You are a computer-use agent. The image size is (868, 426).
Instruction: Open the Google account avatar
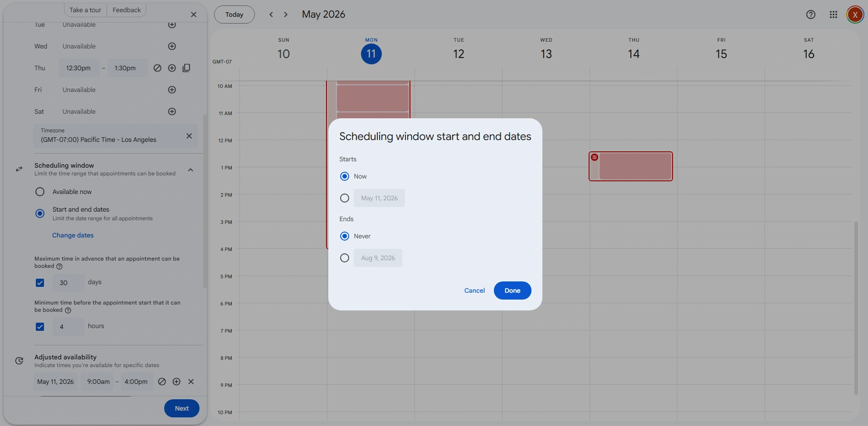855,15
